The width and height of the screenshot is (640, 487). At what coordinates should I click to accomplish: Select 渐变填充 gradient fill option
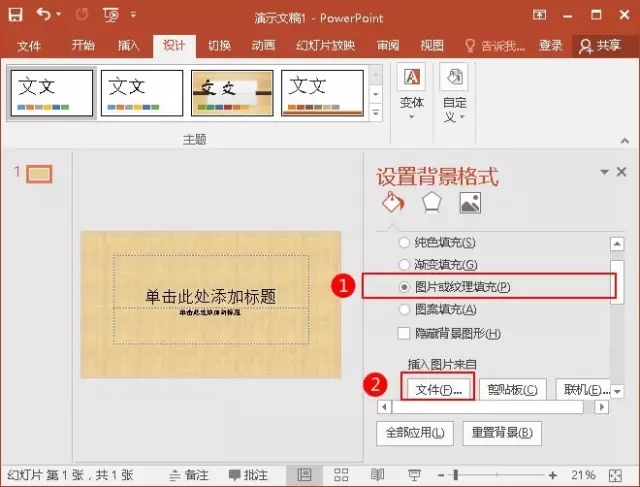click(x=404, y=265)
